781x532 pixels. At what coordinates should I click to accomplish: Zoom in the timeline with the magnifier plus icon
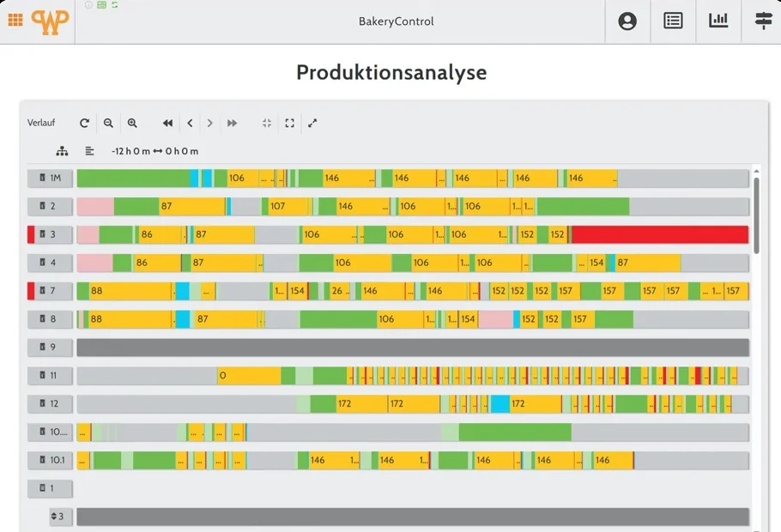[132, 123]
